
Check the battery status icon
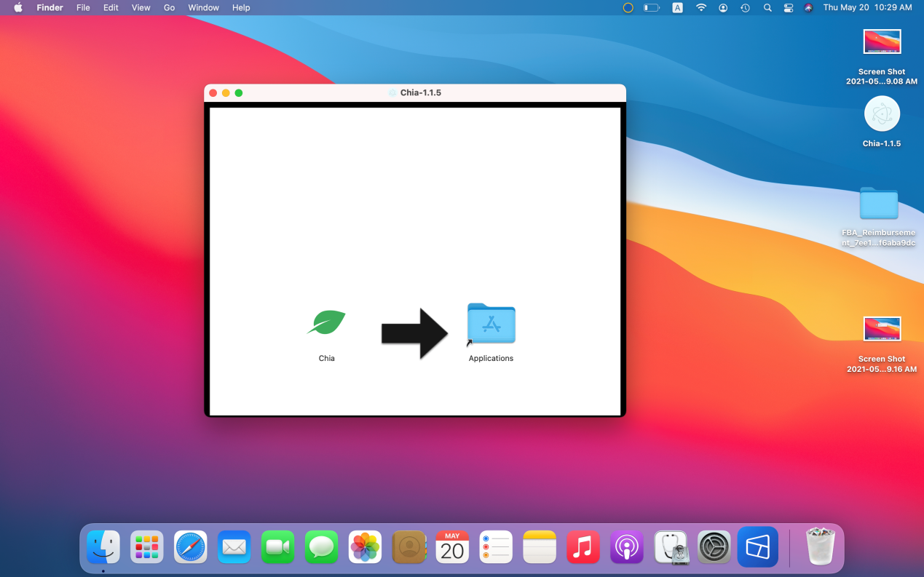coord(652,7)
